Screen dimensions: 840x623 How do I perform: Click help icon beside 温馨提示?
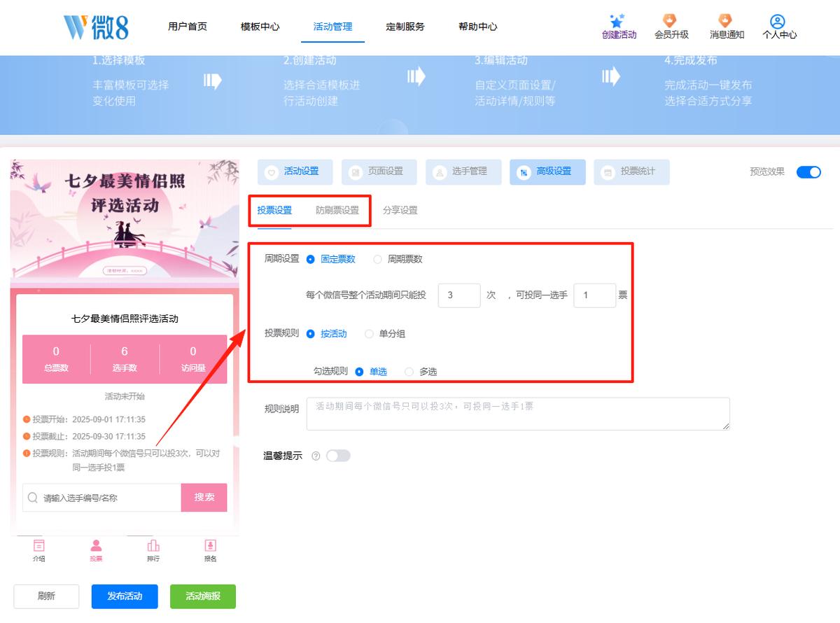tap(316, 456)
